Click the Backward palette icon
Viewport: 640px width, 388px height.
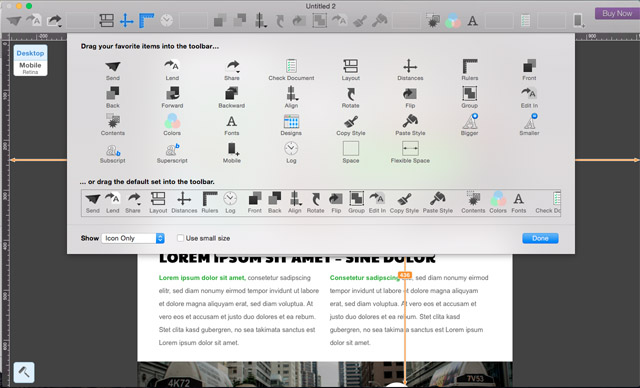(231, 93)
